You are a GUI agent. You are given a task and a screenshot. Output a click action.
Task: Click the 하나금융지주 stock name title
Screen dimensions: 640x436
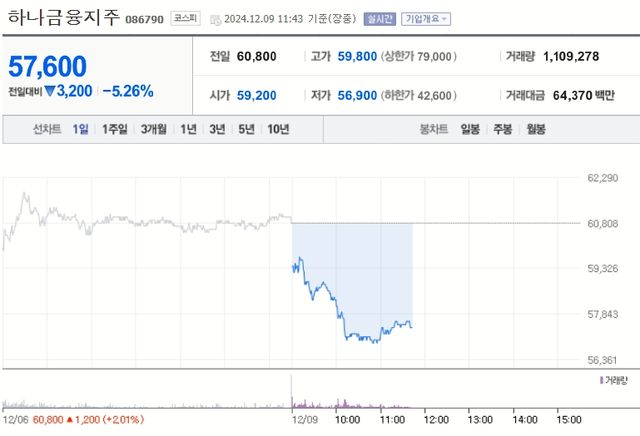tap(63, 18)
